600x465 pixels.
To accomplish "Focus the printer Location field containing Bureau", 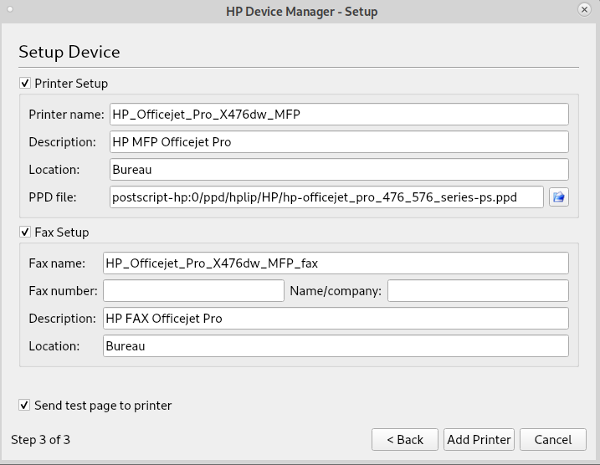I will pyautogui.click(x=339, y=170).
